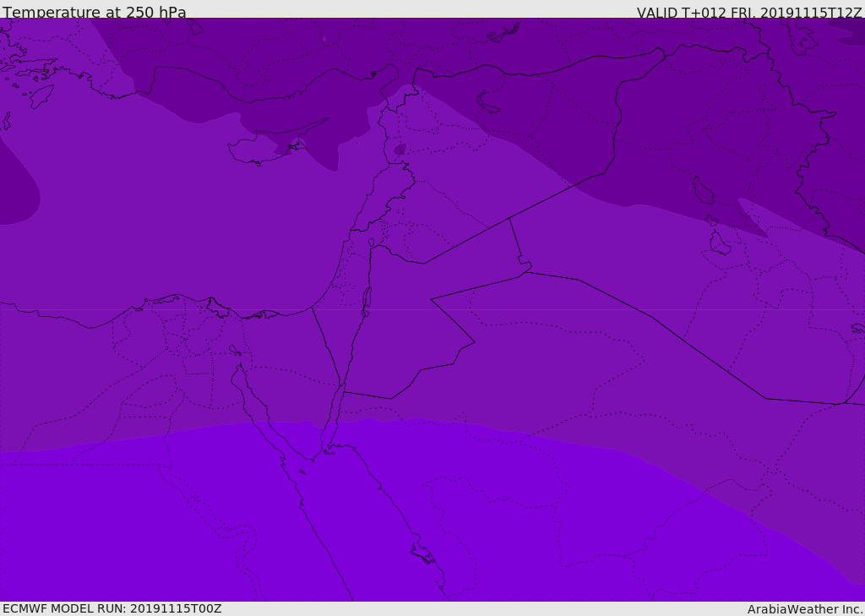
Task: Click the 'VALID T+012 FRI. 20191115T12Z' label
Action: pyautogui.click(x=749, y=13)
